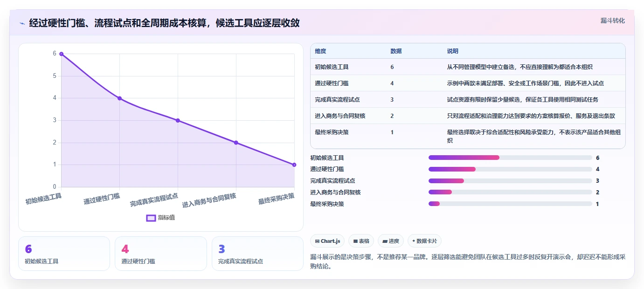This screenshot has height=289, width=644.
Task: Click description starting 试点资源有限时保留少量候选
Action: tap(522, 100)
